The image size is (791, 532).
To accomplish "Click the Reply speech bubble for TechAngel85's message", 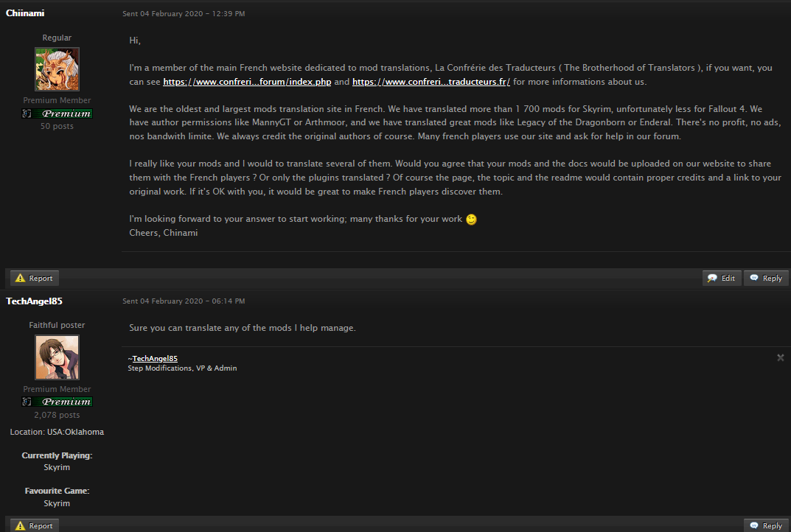I will click(x=754, y=525).
